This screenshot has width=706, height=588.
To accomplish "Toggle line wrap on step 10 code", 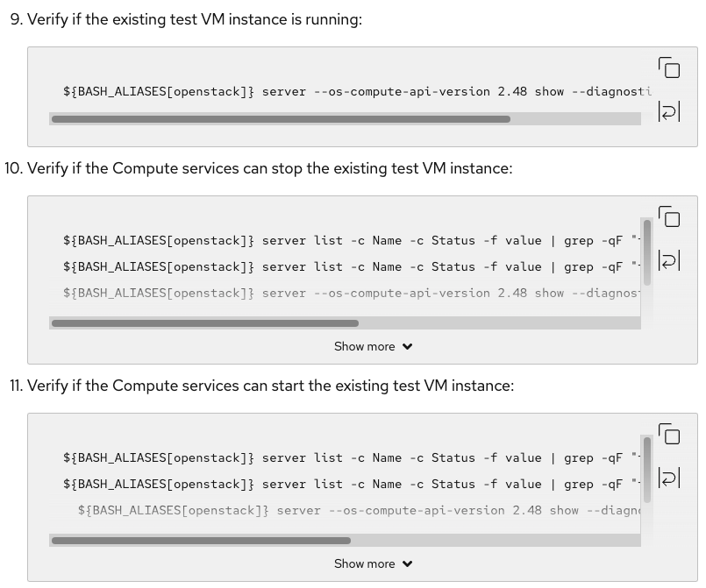I will (669, 260).
